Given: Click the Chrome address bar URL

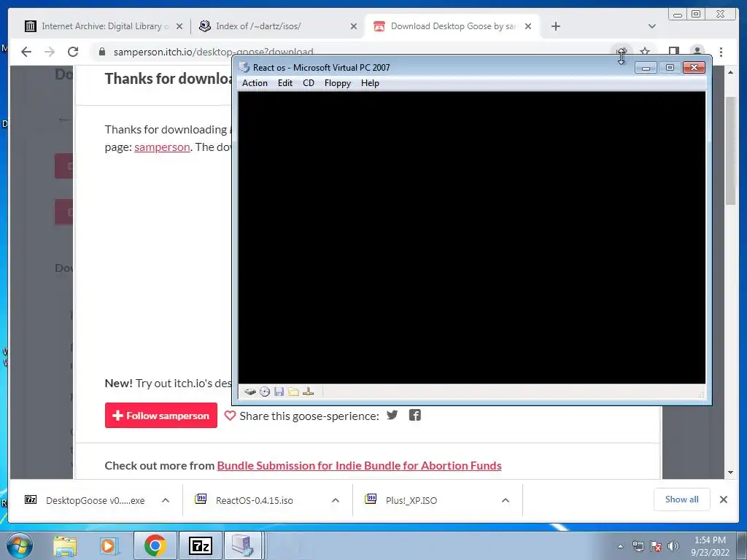Looking at the screenshot, I should (x=214, y=52).
